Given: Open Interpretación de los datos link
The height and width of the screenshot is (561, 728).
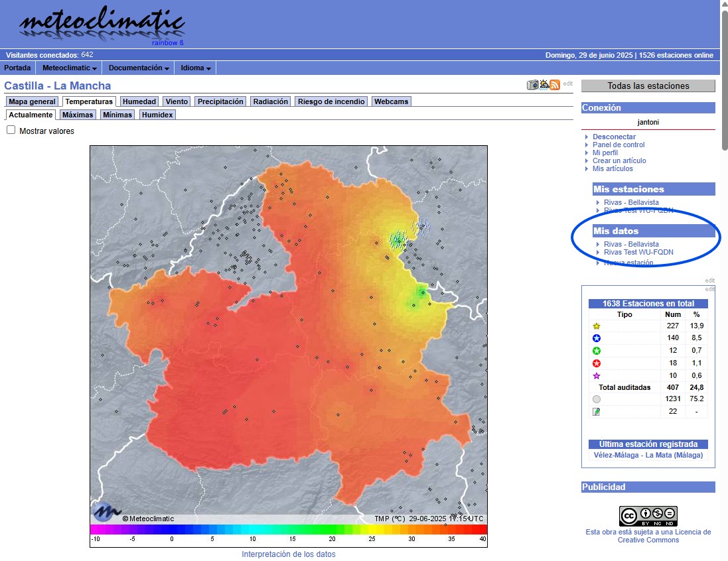Looking at the screenshot, I should click(x=289, y=554).
